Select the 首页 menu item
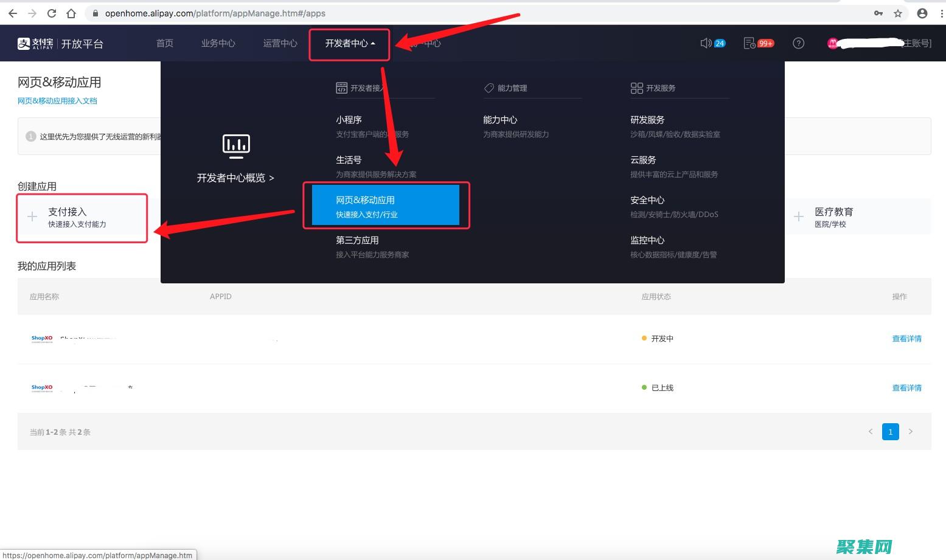 [164, 43]
